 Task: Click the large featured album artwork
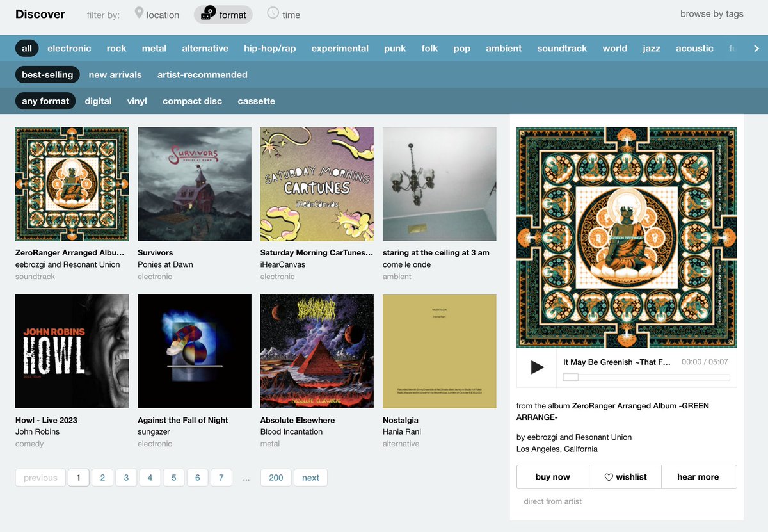627,238
